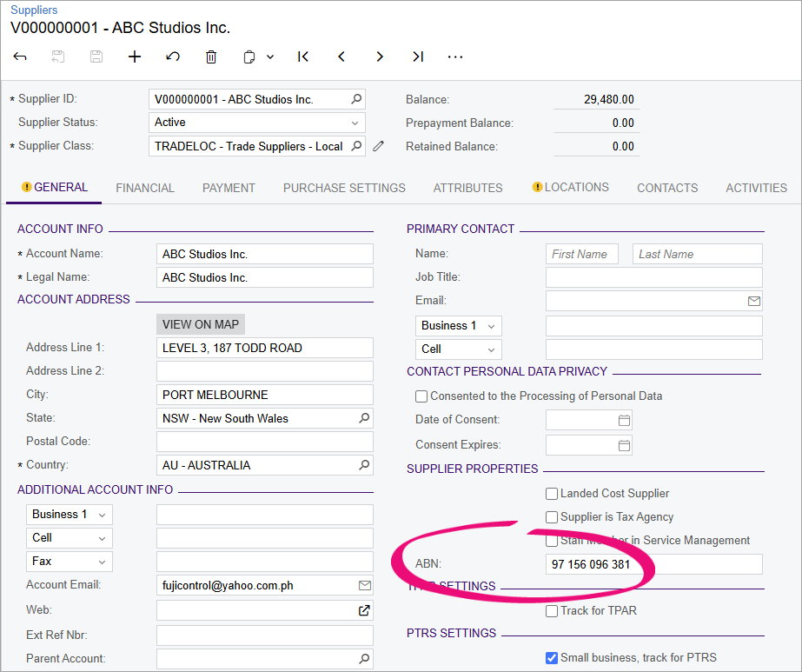Open the Supplier Class lookup magnifier
The height and width of the screenshot is (672, 802).
point(356,146)
